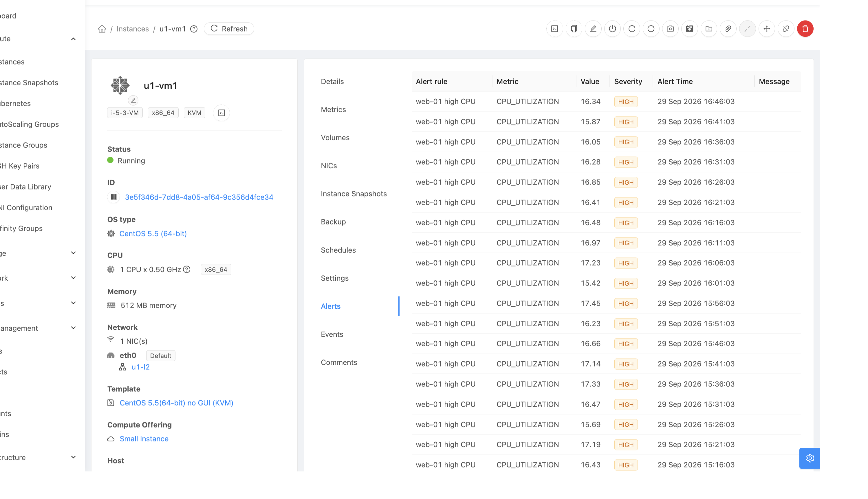Take an instance snapshot with the outlined camera icon
The height and width of the screenshot is (499, 868).
(x=670, y=29)
